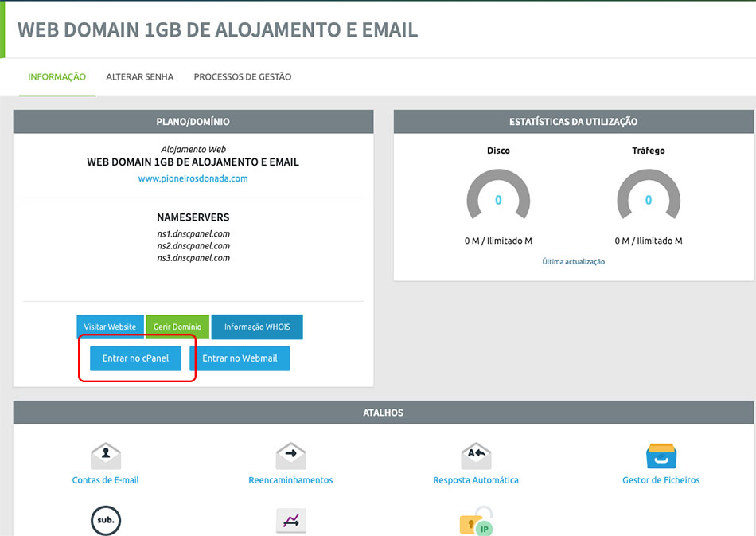756x536 pixels.
Task: Open the IP padlock shortcut icon
Action: 476,521
